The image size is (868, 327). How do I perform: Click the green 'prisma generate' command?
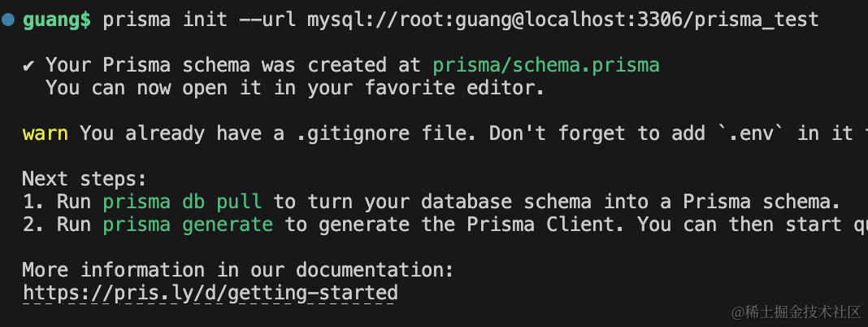pyautogui.click(x=188, y=224)
